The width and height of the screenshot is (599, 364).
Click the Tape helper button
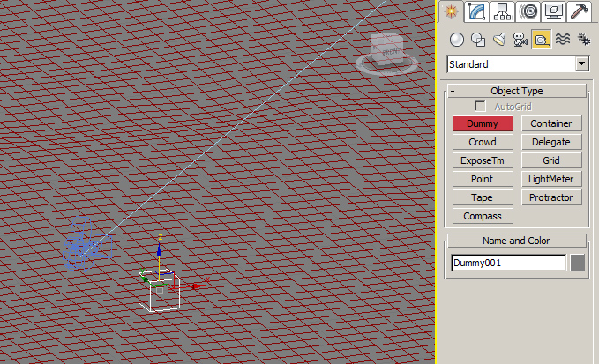pyautogui.click(x=483, y=197)
